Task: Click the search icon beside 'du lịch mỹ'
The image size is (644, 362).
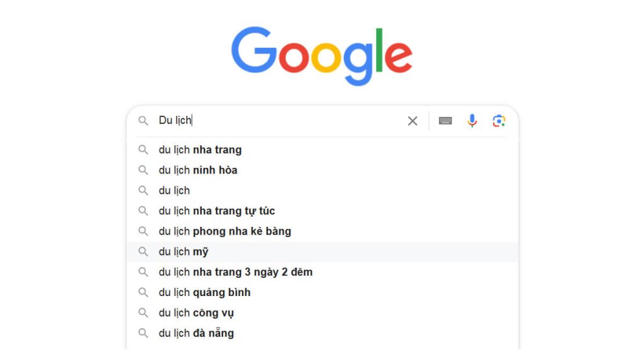Action: coord(143,251)
